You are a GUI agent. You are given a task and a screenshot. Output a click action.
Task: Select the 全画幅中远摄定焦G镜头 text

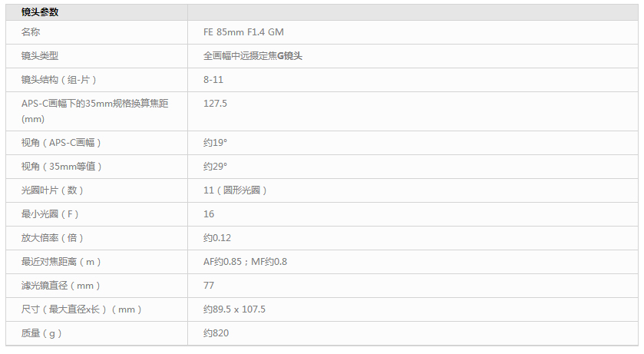253,56
